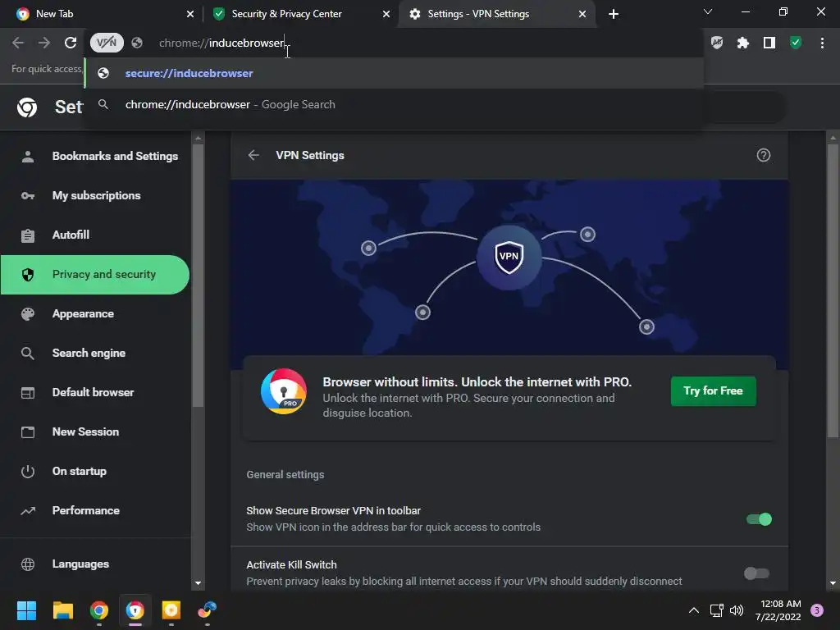
Task: Open Bookmarks and Settings section
Action: coord(95,157)
